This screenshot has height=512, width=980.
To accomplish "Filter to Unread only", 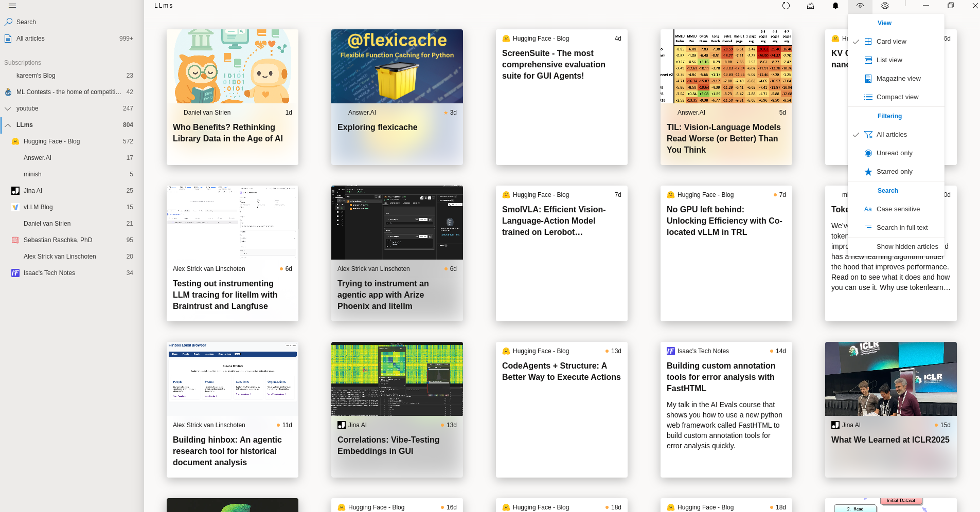I will (x=896, y=153).
